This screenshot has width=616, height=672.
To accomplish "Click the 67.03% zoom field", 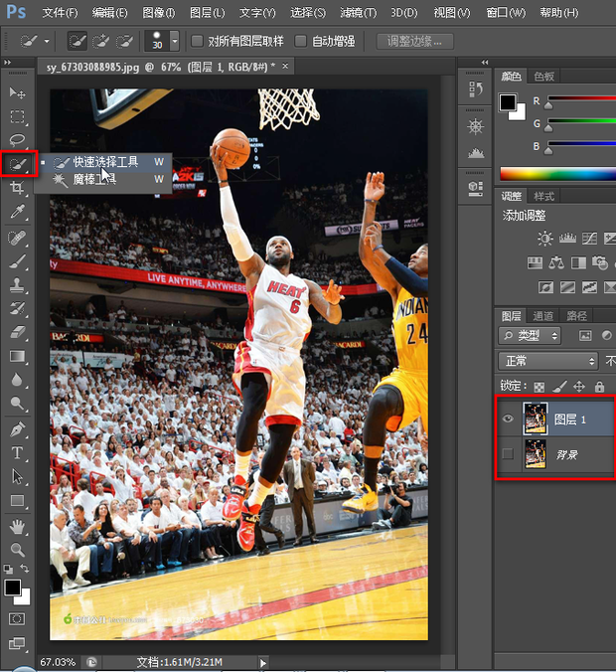I will pos(57,663).
